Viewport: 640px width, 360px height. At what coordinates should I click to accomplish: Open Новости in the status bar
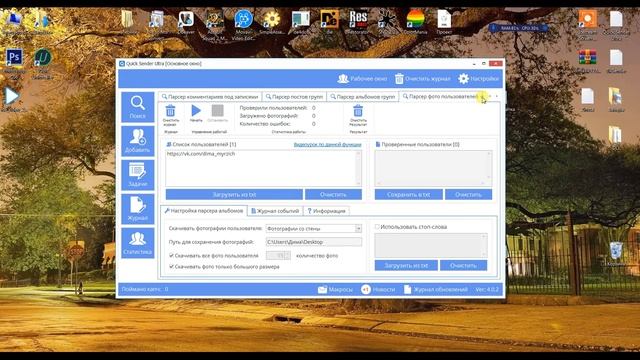378,289
